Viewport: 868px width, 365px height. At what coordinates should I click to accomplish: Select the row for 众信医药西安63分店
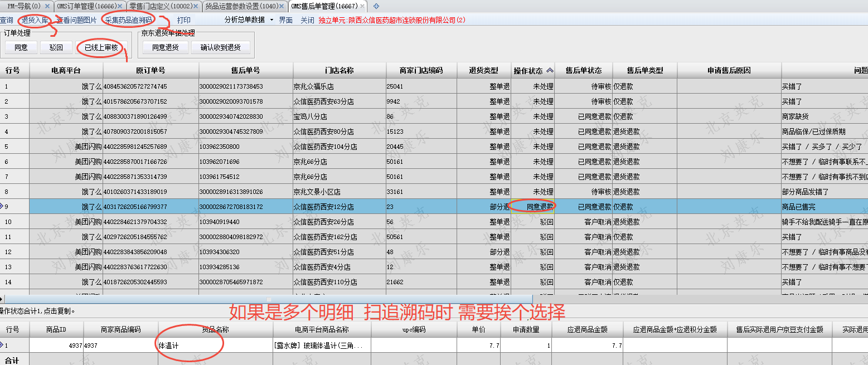tap(434, 101)
